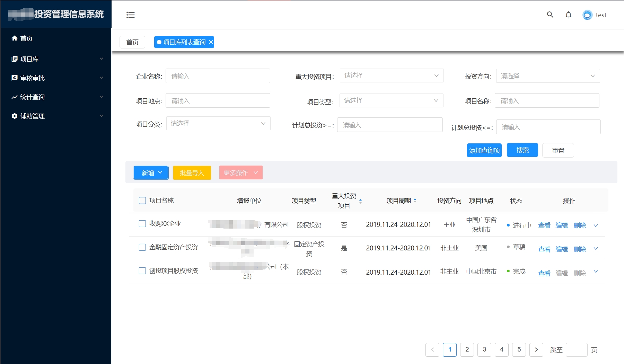This screenshot has height=364, width=624.
Task: Open the search magnifier icon
Action: coord(550,15)
